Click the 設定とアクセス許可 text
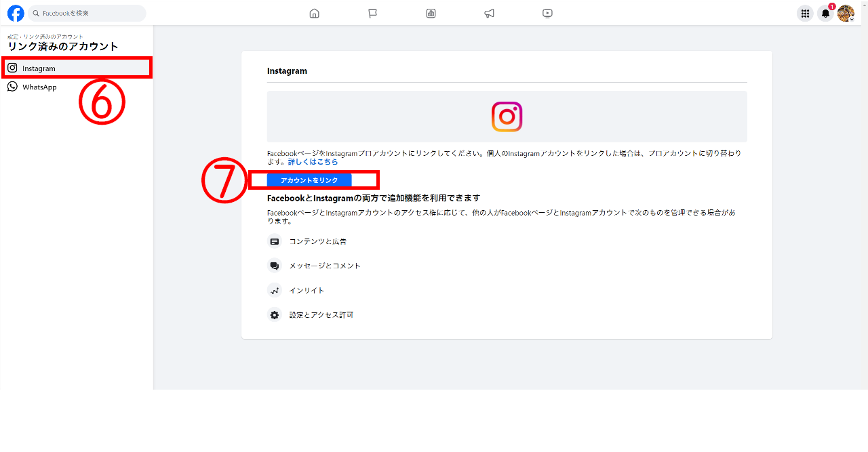 click(321, 314)
